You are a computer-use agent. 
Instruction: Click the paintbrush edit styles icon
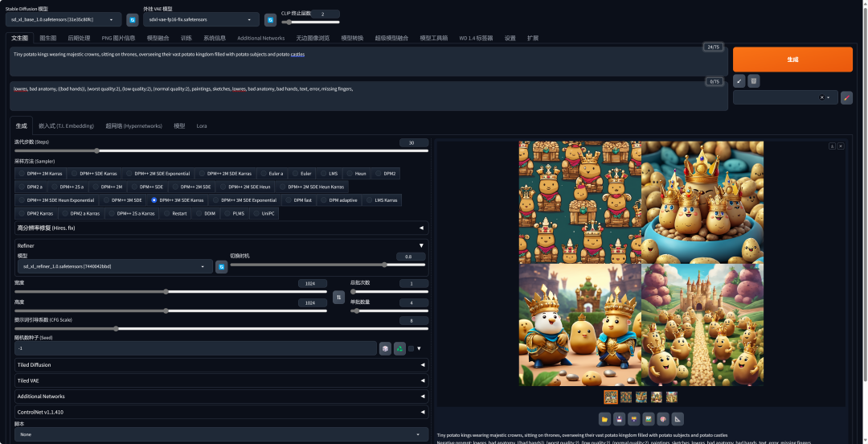tap(846, 97)
